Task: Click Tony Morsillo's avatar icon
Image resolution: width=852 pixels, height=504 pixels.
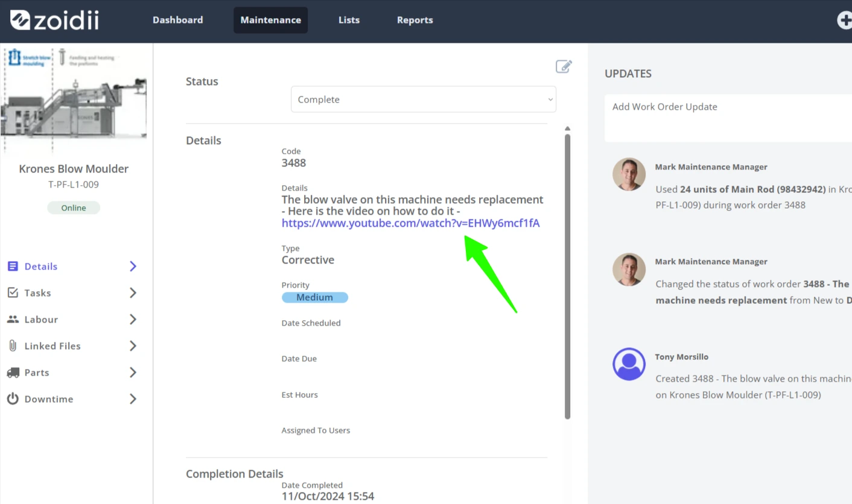Action: [x=629, y=364]
